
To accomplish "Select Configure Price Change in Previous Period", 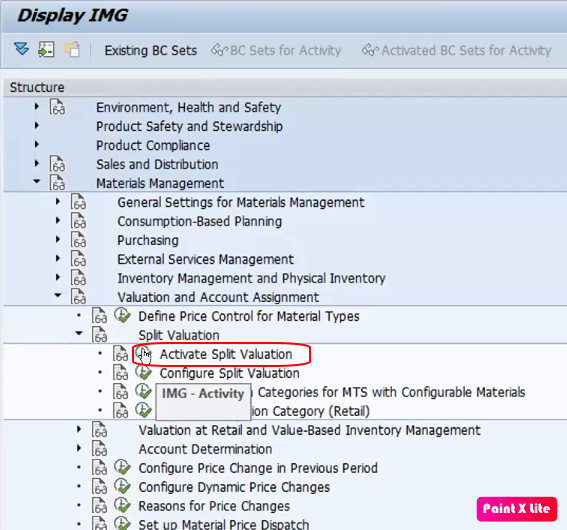I will point(258,468).
